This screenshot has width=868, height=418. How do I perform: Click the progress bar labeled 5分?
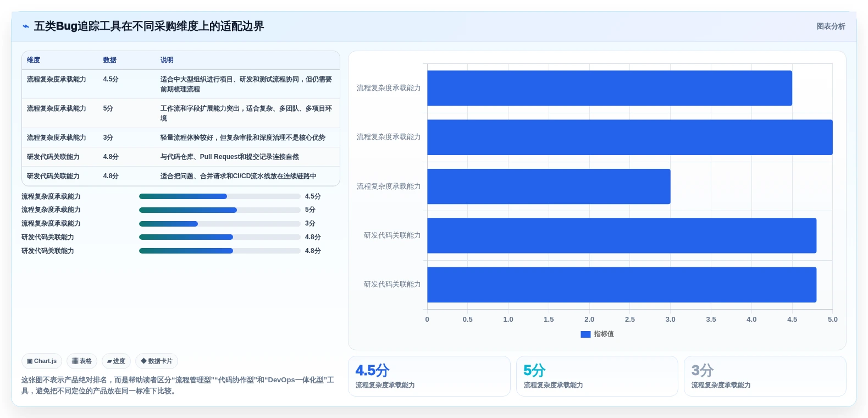click(x=219, y=210)
